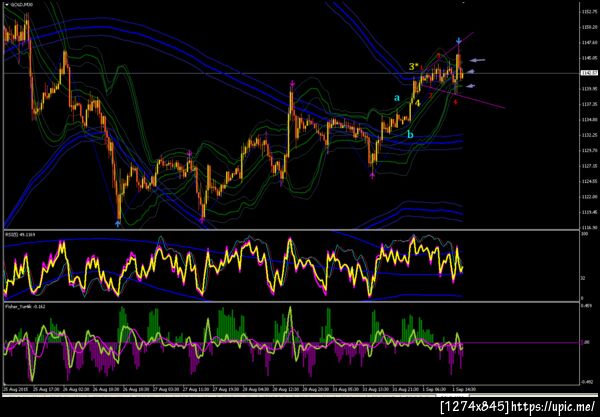The height and width of the screenshot is (417, 600).
Task: Select magenta marker below the 31 Aug 13:00 low
Action: point(372,176)
